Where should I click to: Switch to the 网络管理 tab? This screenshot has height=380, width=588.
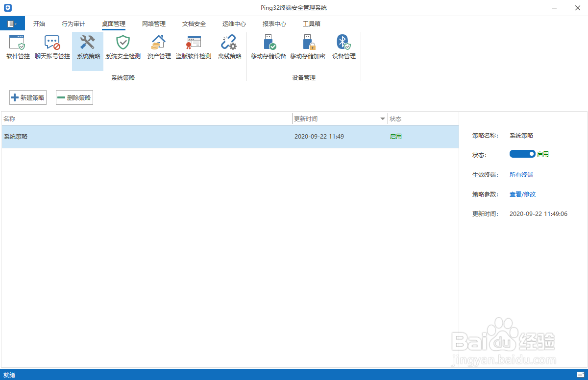(x=154, y=24)
